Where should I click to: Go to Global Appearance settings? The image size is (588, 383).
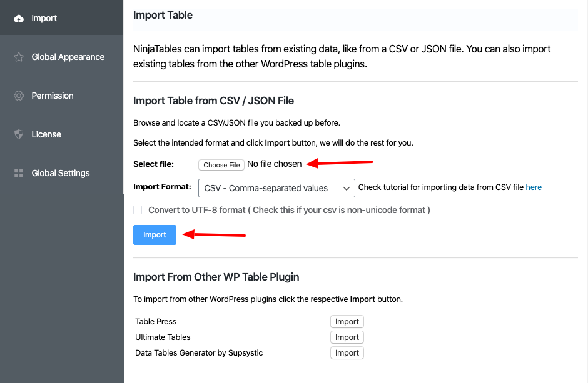pyautogui.click(x=68, y=57)
